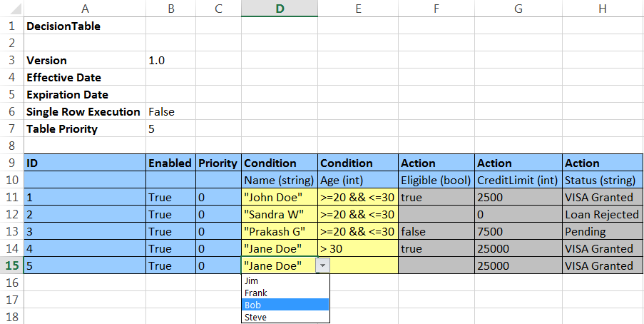644x324 pixels.
Task: Select the Loan Rejected status cell
Action: tap(603, 214)
